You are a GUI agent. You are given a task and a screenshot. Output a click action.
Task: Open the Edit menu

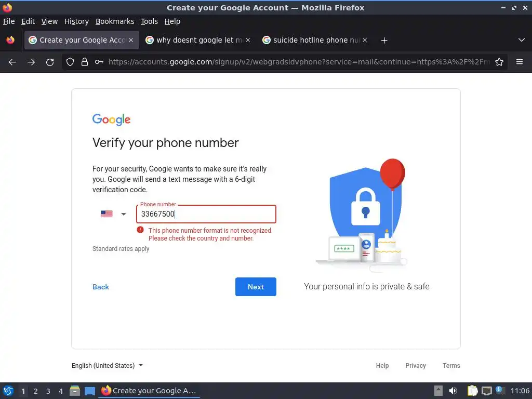(28, 21)
